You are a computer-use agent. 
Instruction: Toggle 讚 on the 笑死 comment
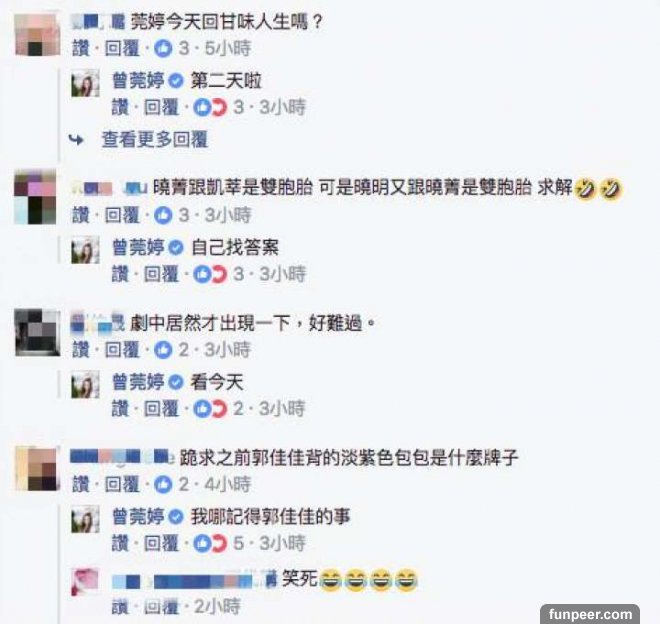click(x=120, y=607)
